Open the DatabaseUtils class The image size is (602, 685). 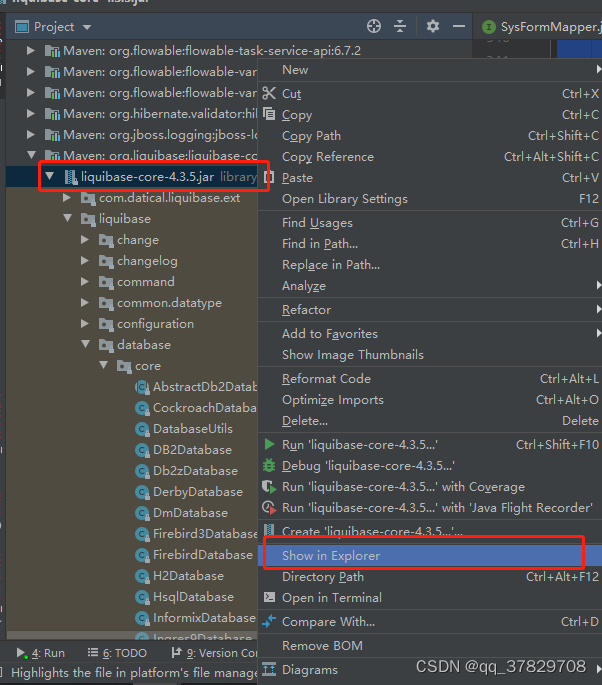coord(193,429)
